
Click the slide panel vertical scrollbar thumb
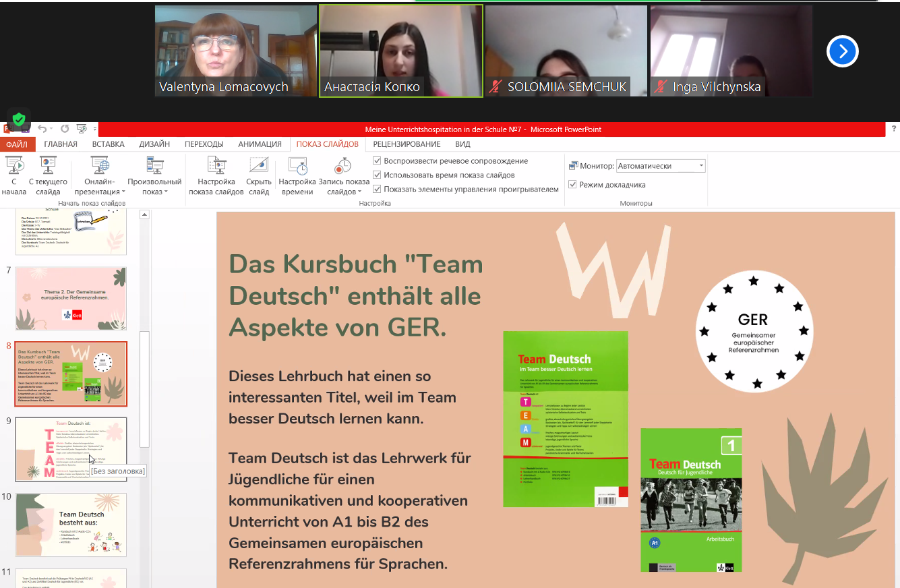(144, 389)
